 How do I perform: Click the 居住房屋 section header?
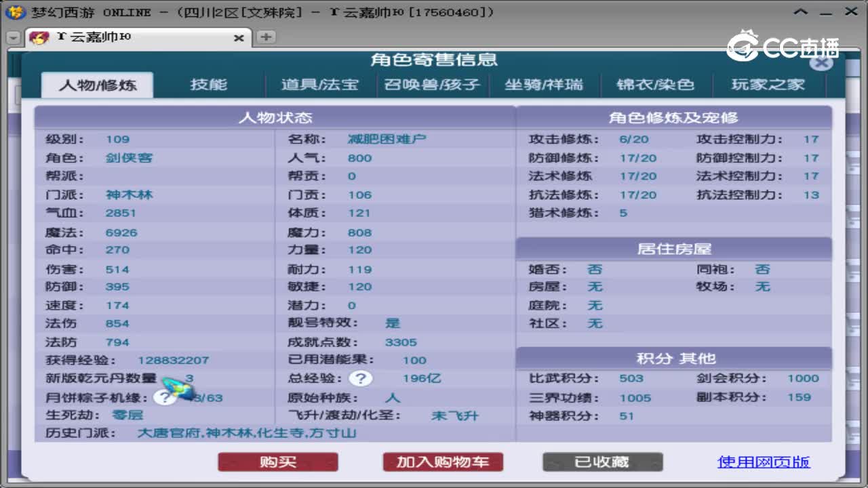tap(673, 249)
